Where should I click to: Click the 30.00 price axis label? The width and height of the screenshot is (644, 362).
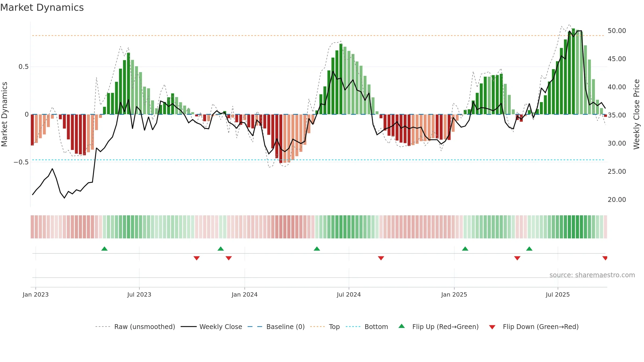tap(617, 143)
